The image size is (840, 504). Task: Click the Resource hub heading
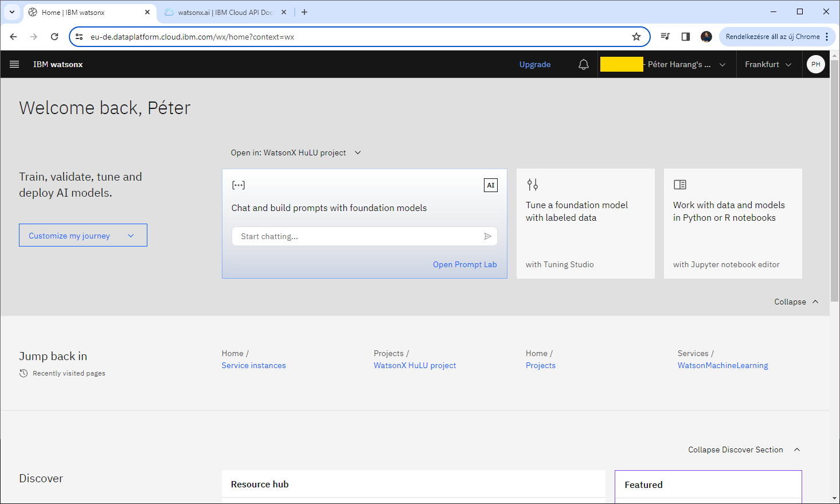click(x=260, y=484)
